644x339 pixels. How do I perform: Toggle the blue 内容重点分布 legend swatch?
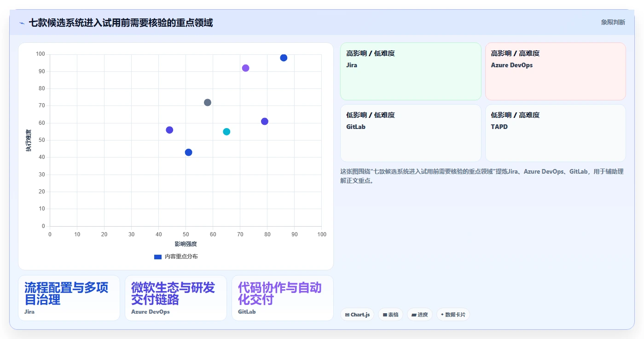tap(158, 257)
